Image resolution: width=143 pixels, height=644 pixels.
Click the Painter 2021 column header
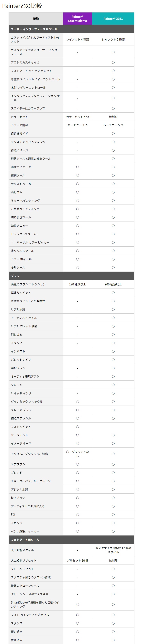pyautogui.click(x=113, y=19)
